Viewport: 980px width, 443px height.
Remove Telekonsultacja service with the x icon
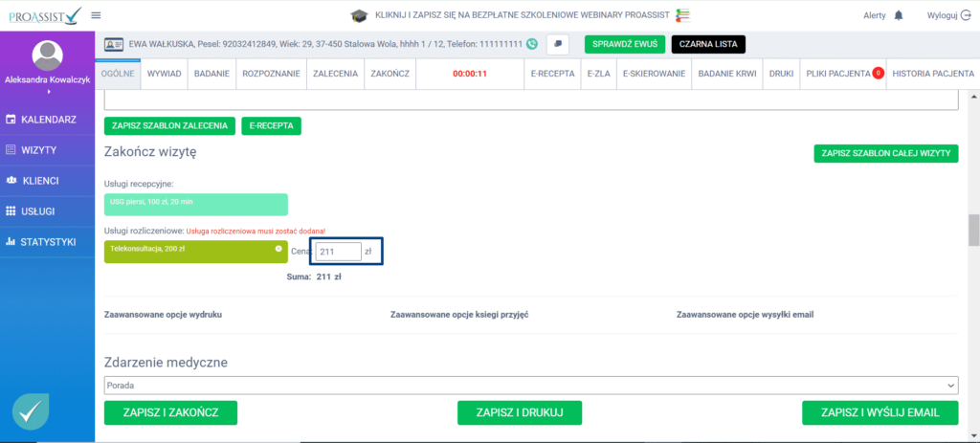278,249
